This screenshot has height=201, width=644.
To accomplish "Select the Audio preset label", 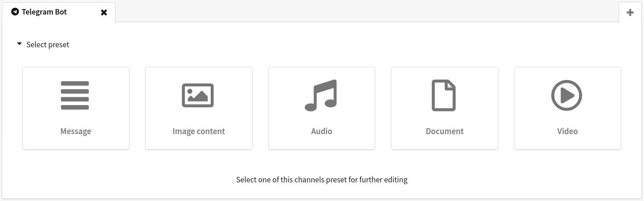I will point(322,131).
